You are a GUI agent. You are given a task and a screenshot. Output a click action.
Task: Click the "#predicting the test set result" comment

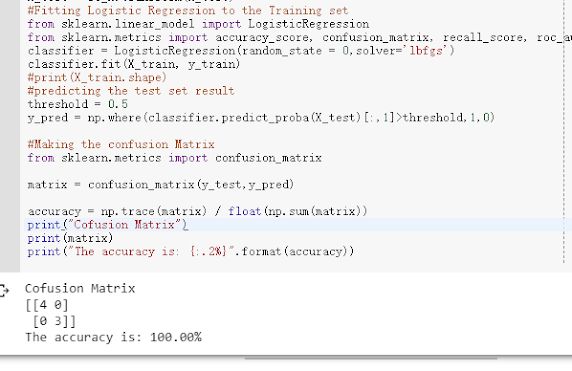coord(131,91)
